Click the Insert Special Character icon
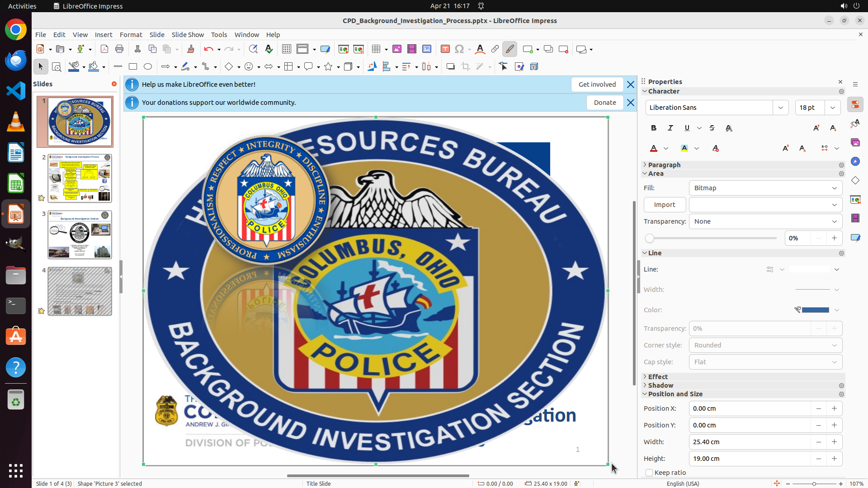868x488 pixels. tap(459, 49)
